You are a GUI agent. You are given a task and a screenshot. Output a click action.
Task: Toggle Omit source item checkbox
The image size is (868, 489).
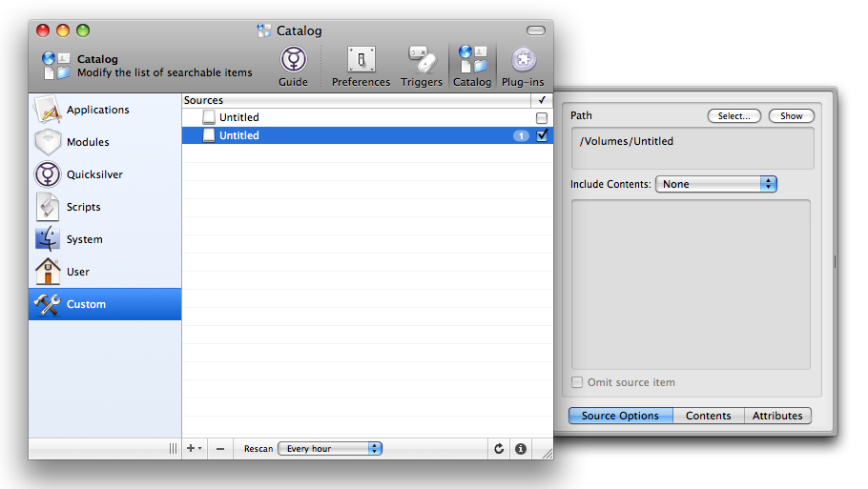pos(577,382)
